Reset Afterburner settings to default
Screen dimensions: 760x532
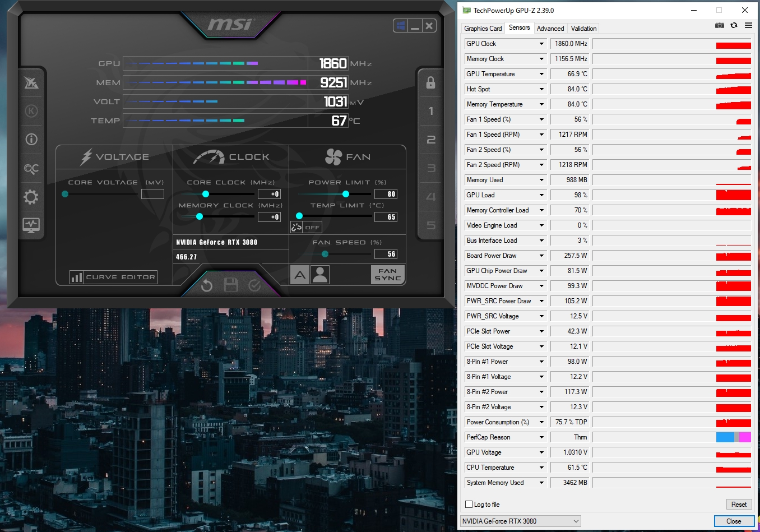click(207, 286)
